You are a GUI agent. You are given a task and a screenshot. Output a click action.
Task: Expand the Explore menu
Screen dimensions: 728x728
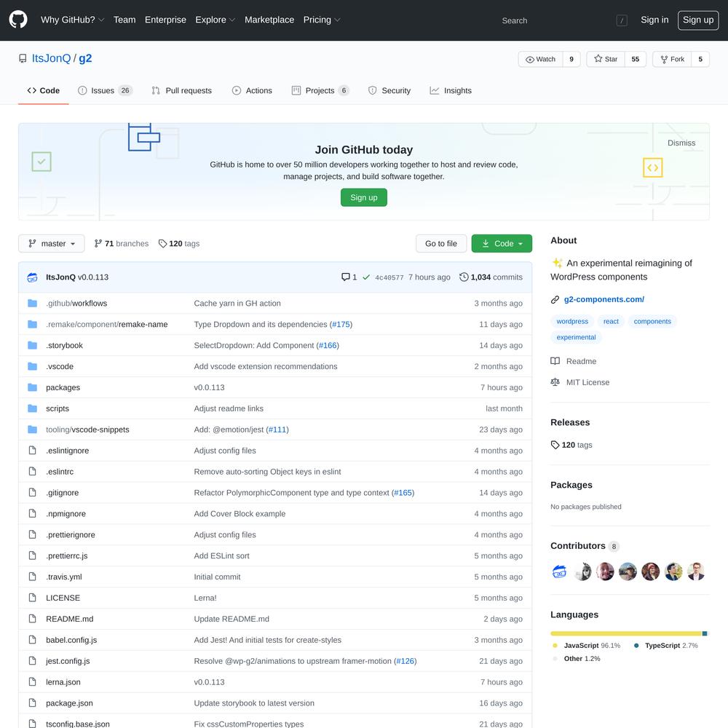[x=215, y=20]
